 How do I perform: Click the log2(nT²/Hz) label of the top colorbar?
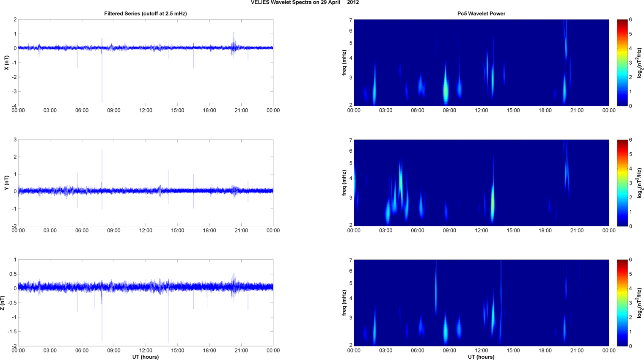640,63
